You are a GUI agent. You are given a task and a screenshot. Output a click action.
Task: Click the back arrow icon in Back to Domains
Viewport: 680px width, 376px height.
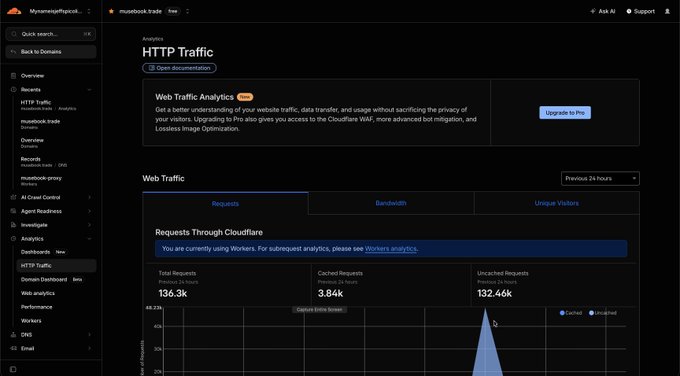click(x=13, y=52)
